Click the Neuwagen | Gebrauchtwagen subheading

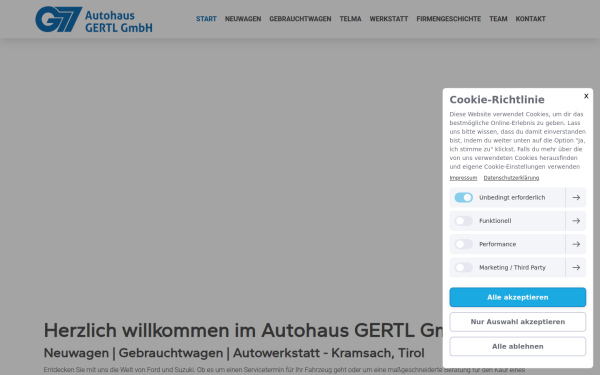point(234,353)
